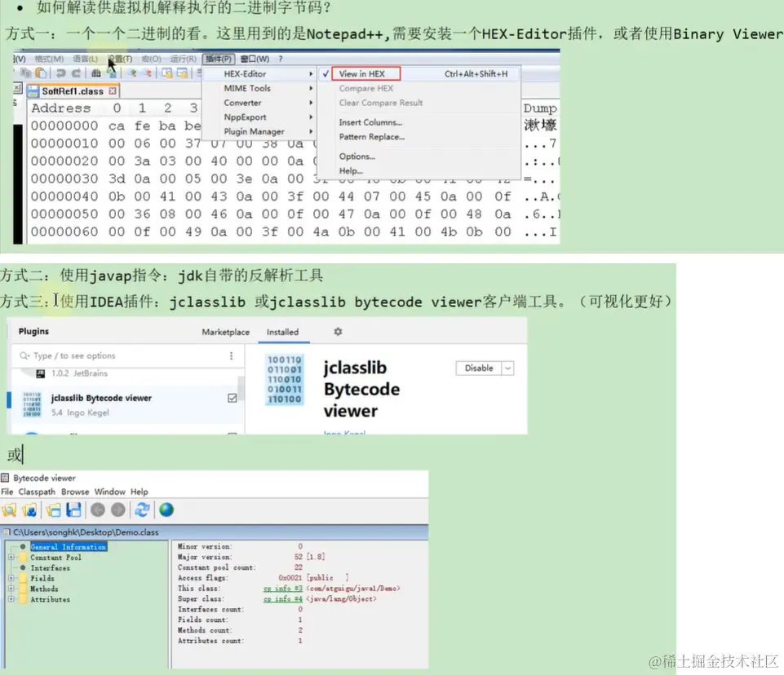The image size is (784, 675).
Task: Select Interfaces tree item
Action: [x=51, y=568]
